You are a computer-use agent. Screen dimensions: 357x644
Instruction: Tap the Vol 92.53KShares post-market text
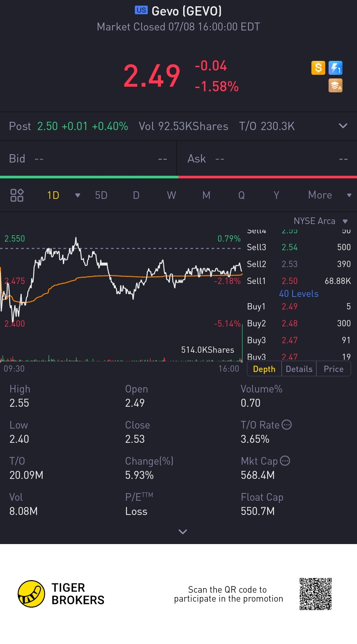tap(183, 126)
